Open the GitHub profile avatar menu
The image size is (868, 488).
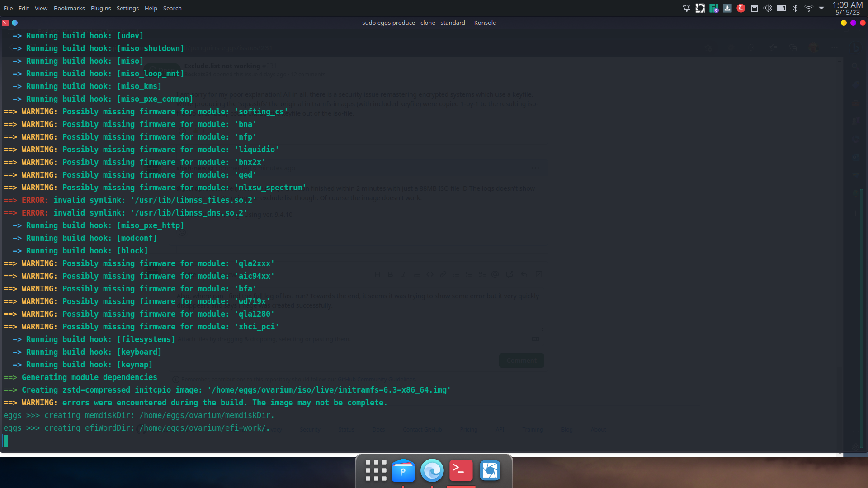813,47
